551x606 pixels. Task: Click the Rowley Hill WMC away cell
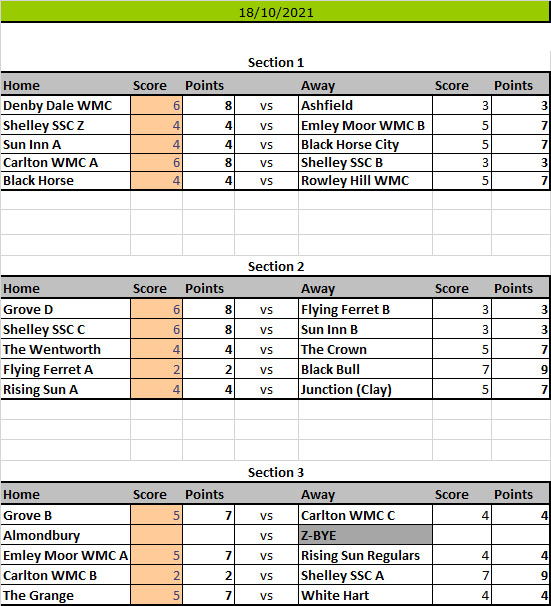pos(365,180)
